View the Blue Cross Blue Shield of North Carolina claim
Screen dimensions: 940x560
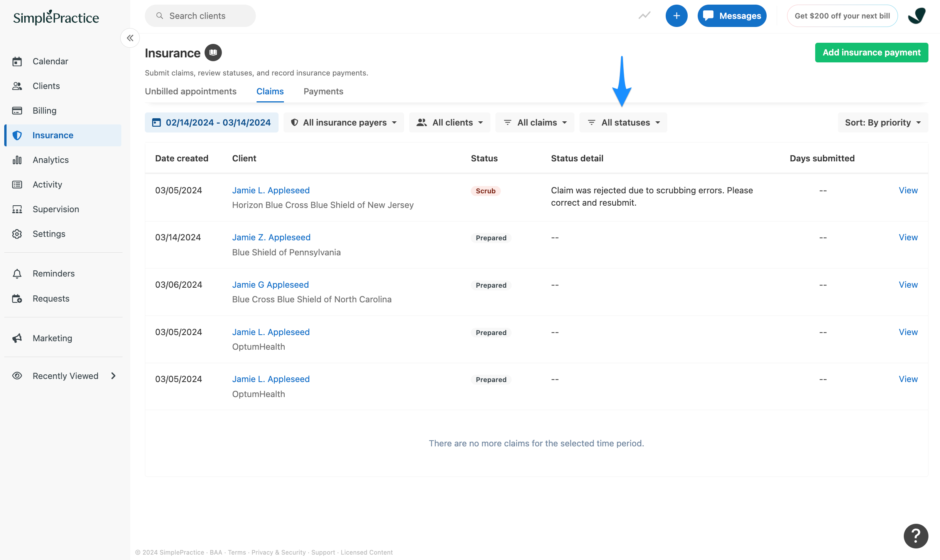point(908,285)
